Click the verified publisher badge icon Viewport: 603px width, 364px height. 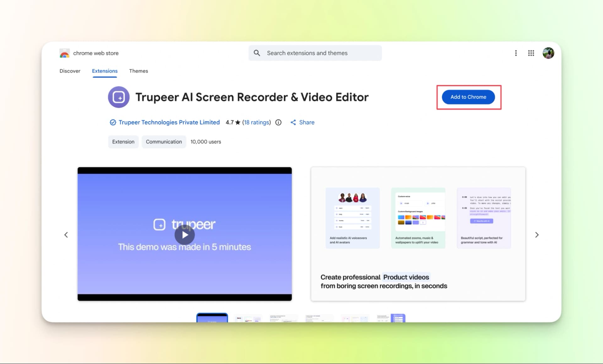coord(113,122)
